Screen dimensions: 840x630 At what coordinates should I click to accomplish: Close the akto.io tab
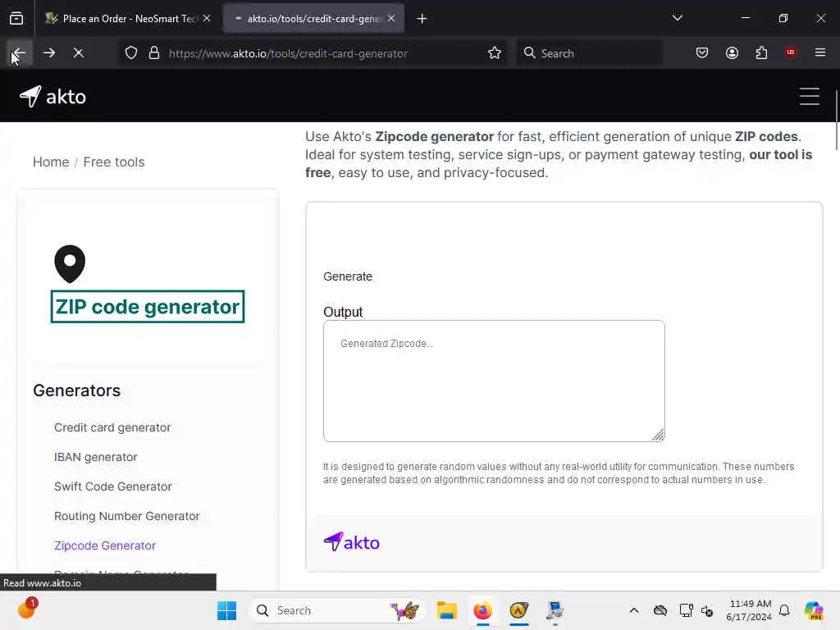pos(391,19)
